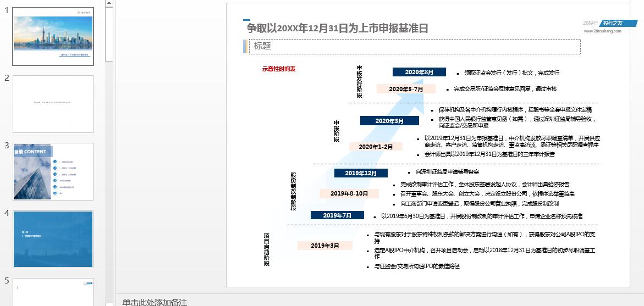
Task: Select the 2020年1-2月 timeline box
Action: [376, 147]
